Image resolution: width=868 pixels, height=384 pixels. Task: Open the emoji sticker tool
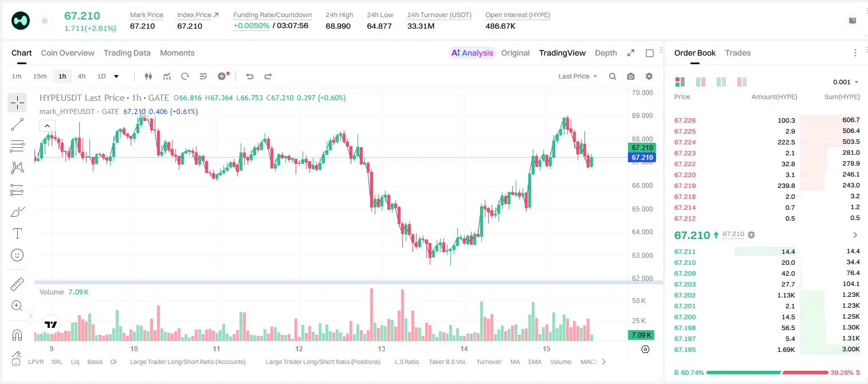coord(17,255)
